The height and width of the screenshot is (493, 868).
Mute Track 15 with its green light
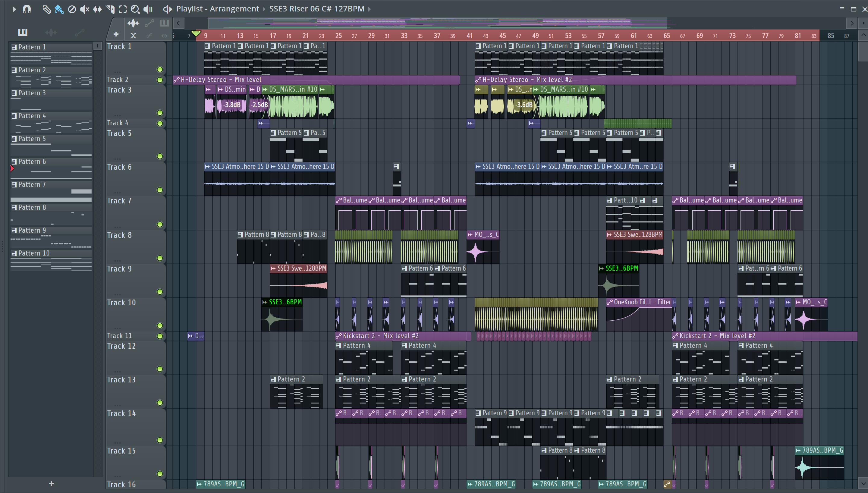point(160,474)
